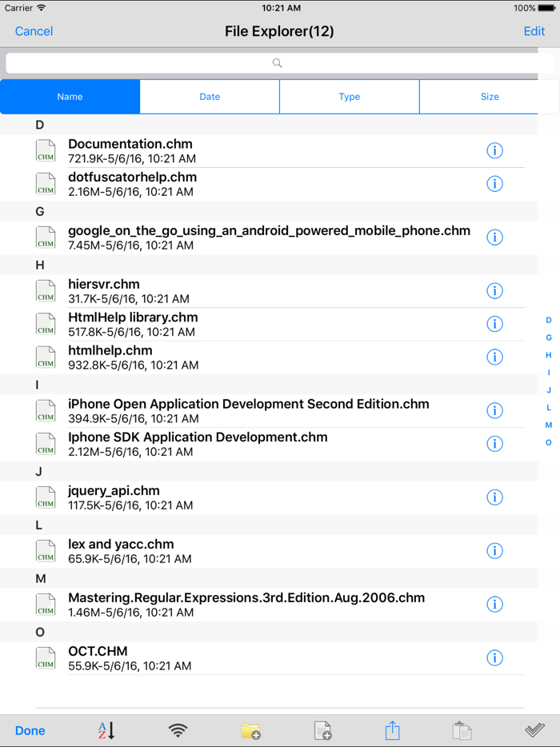This screenshot has height=747, width=560.
Task: Tap the Edit button at top right
Action: click(x=534, y=31)
